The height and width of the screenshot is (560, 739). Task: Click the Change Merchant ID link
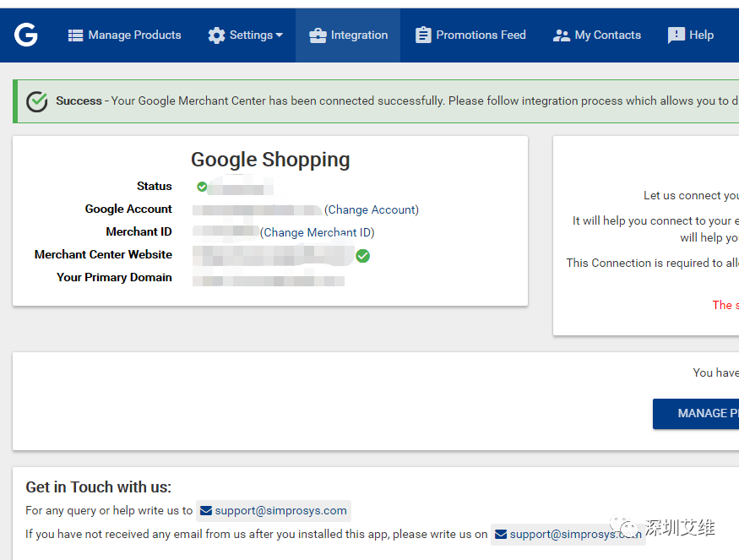(318, 232)
